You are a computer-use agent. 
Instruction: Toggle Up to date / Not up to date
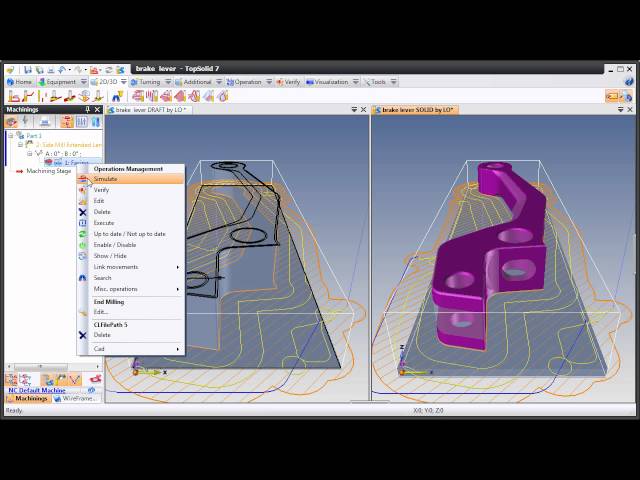point(129,234)
